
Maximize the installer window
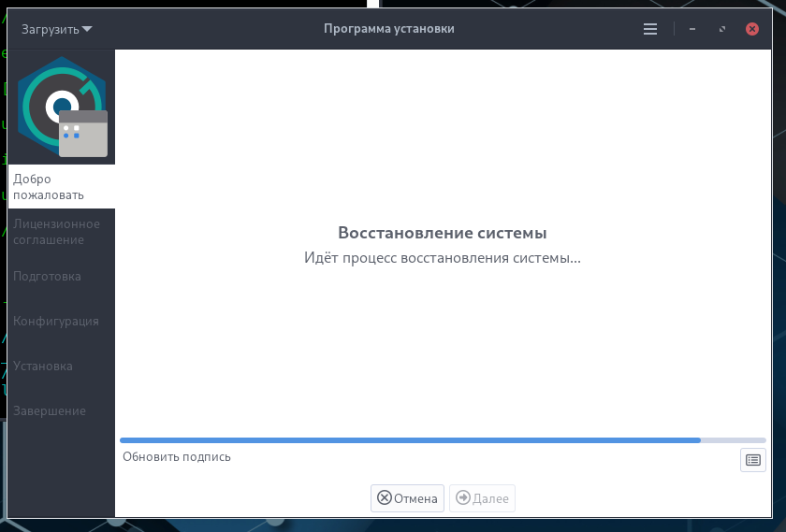click(x=722, y=29)
